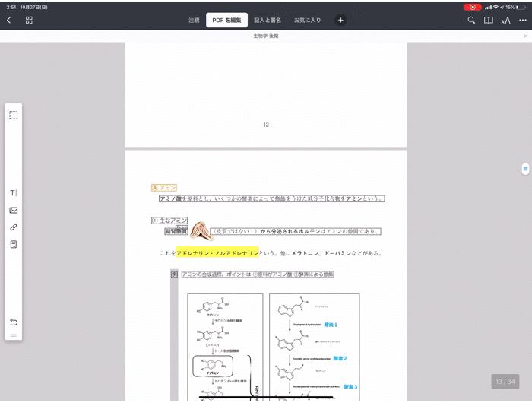Select the 生物学 後期 document title

(x=266, y=36)
